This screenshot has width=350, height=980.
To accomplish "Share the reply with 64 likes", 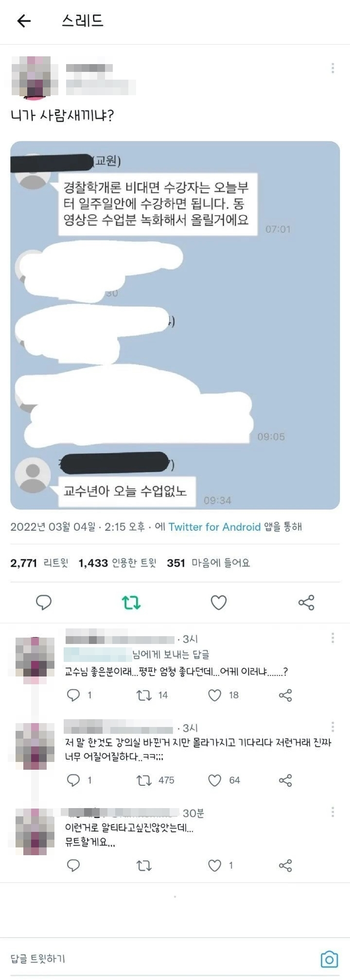I will pyautogui.click(x=285, y=780).
